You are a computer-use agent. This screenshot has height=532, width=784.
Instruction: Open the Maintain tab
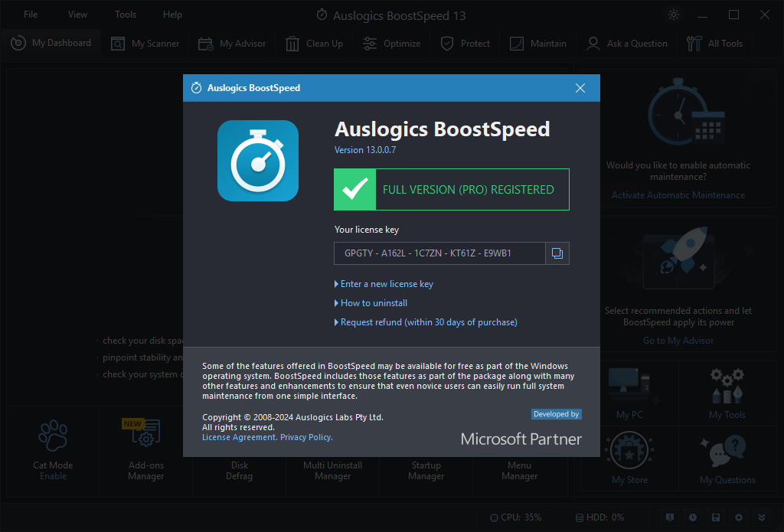click(538, 44)
